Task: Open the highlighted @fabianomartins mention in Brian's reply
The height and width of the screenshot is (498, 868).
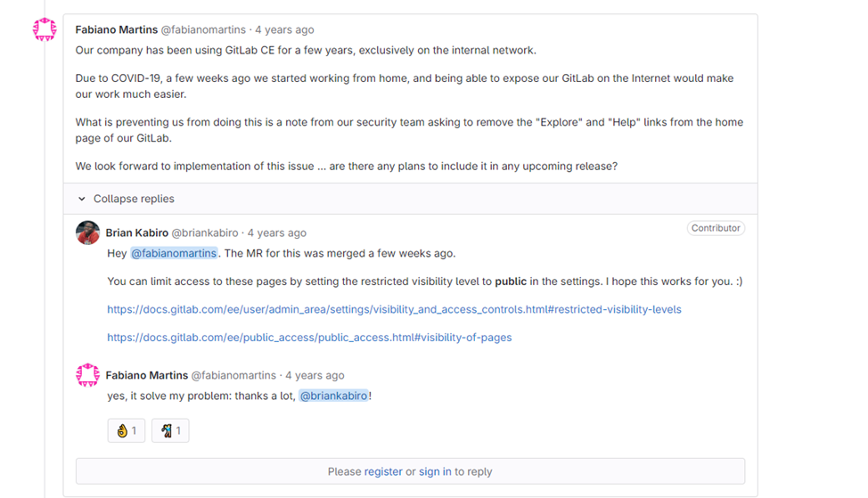Action: pos(174,253)
